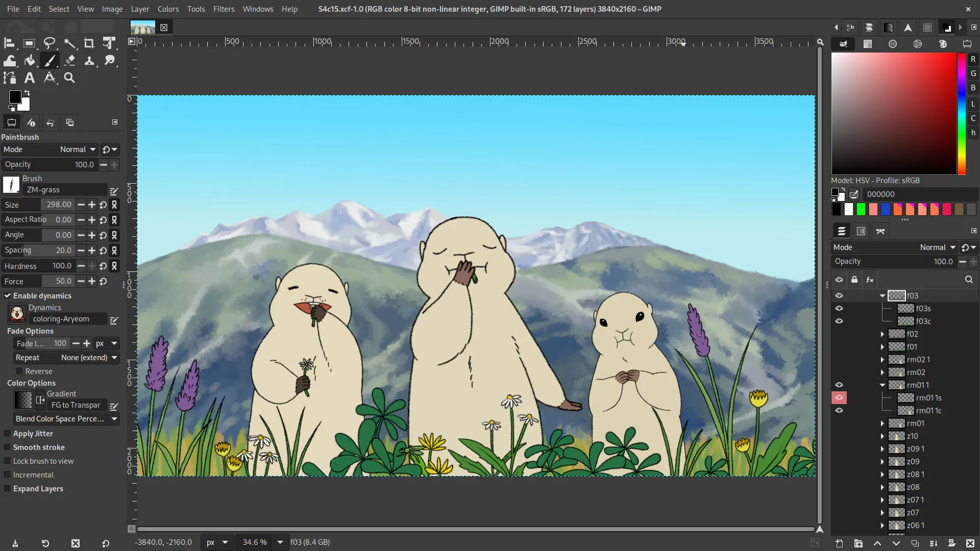Check the Apply Jitter option
The image size is (980, 551).
(x=7, y=433)
